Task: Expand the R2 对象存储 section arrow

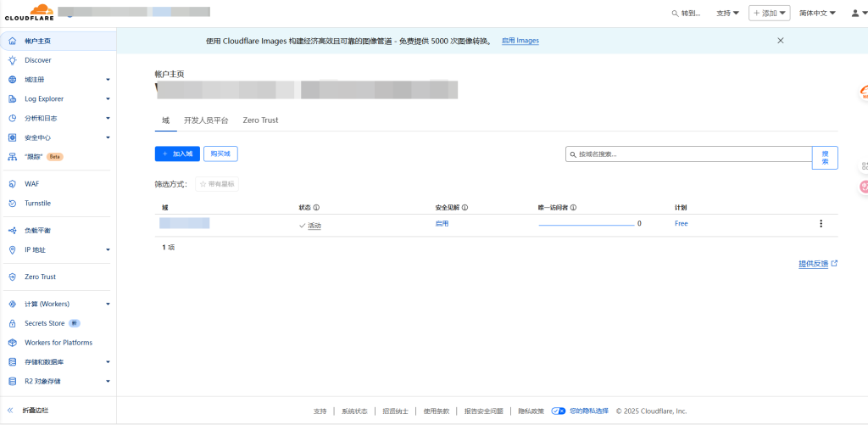Action: click(108, 382)
